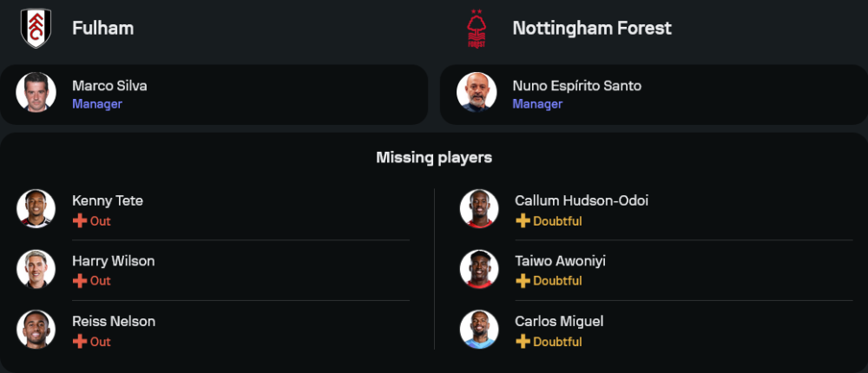Click Harry Wilson's player avatar
This screenshot has width=868, height=373.
36,269
